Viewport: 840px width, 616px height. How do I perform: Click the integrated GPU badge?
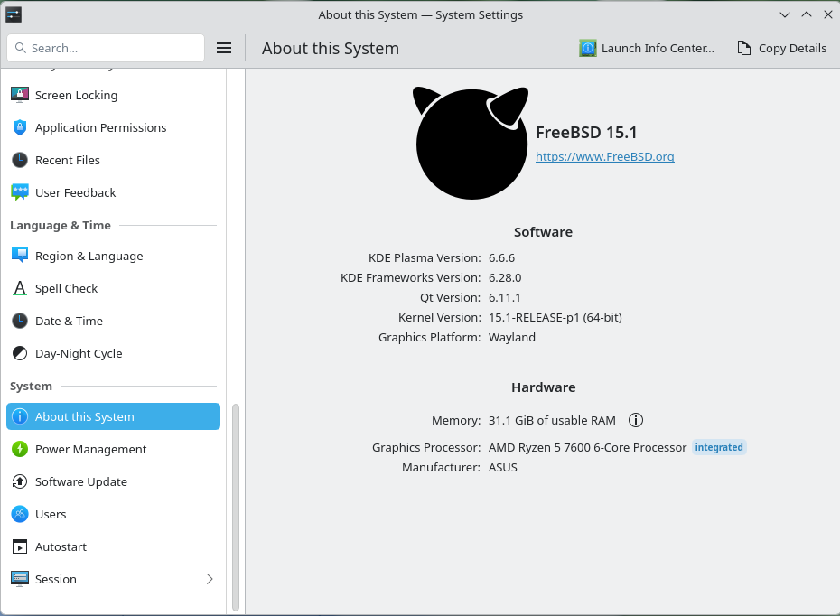(719, 447)
